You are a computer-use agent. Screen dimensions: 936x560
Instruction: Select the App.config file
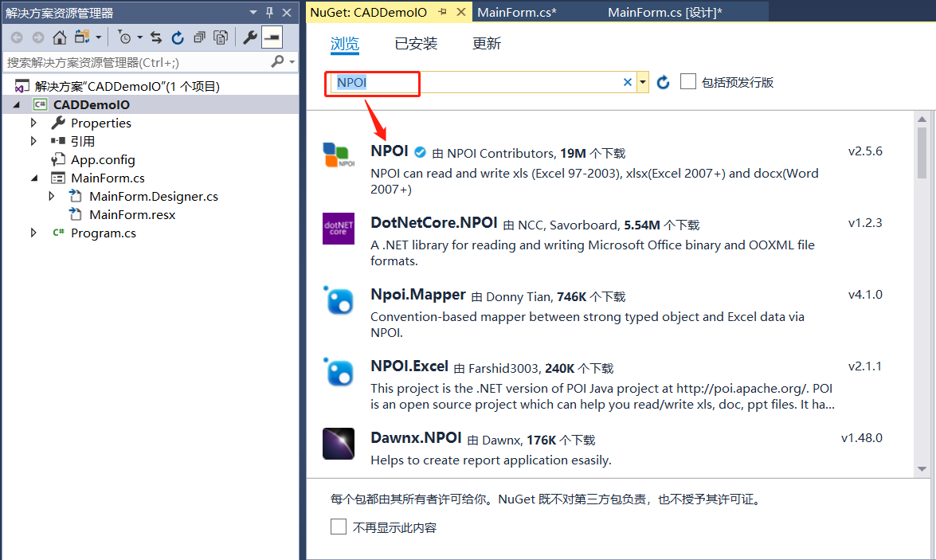click(103, 160)
